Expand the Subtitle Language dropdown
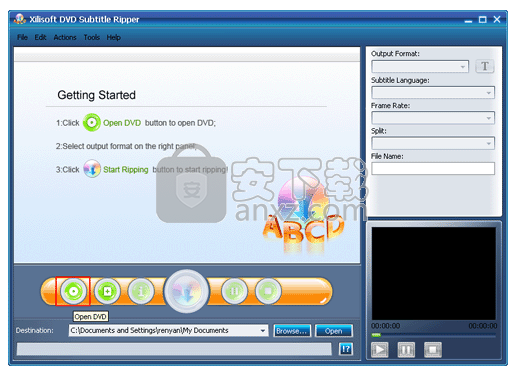 click(489, 92)
